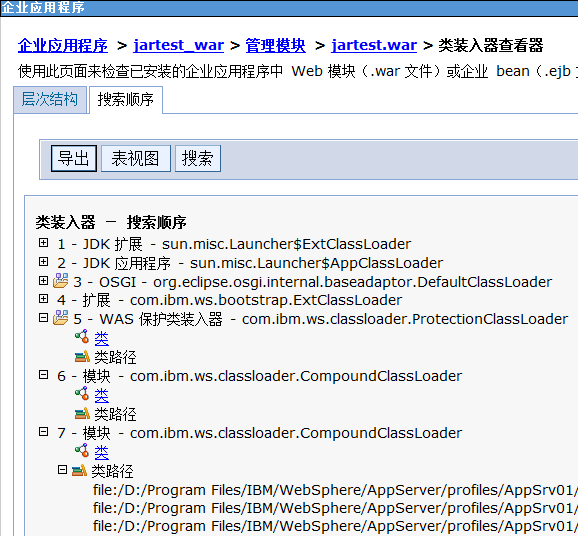Expand node 2 JDK 应用程序 AppClassLoader
Screen dimensions: 578x536
point(43,262)
